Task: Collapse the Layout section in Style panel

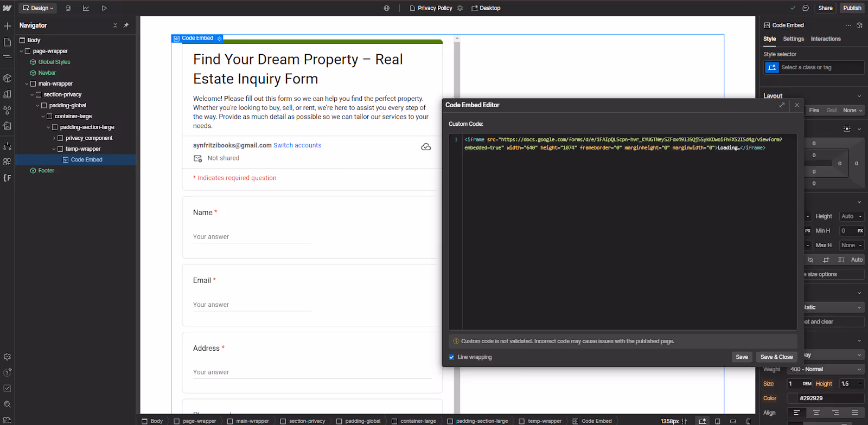Action: click(859, 96)
